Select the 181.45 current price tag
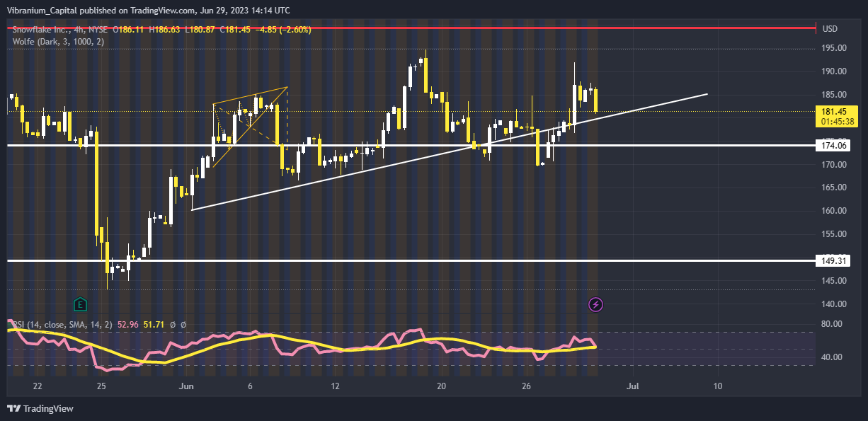Screen dimensions: 868x421 835,112
